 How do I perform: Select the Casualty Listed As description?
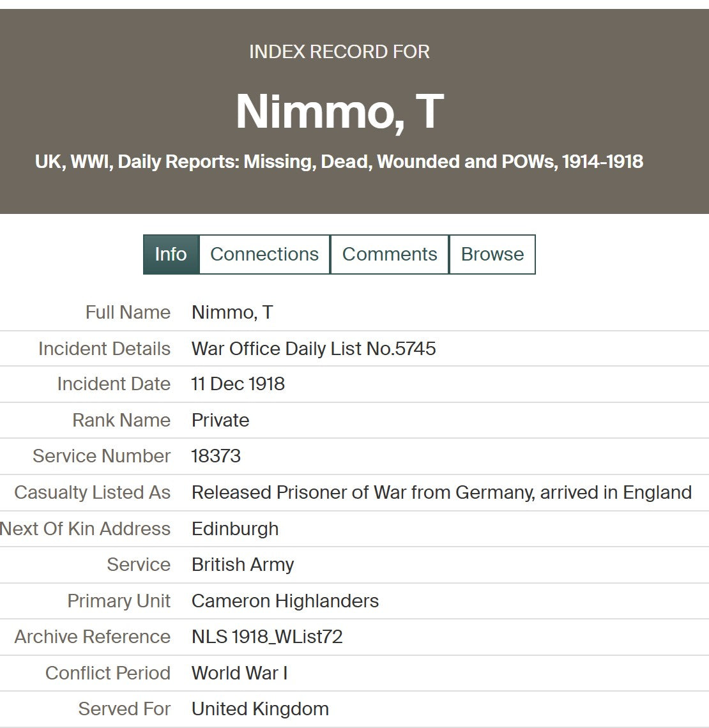pos(442,492)
